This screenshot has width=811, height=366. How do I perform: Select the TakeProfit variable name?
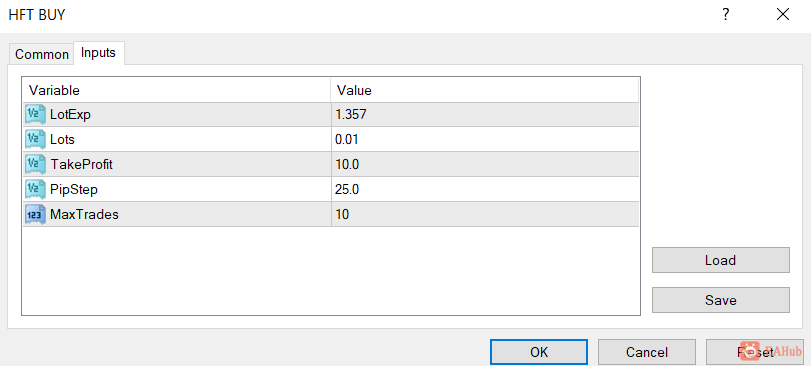click(81, 164)
